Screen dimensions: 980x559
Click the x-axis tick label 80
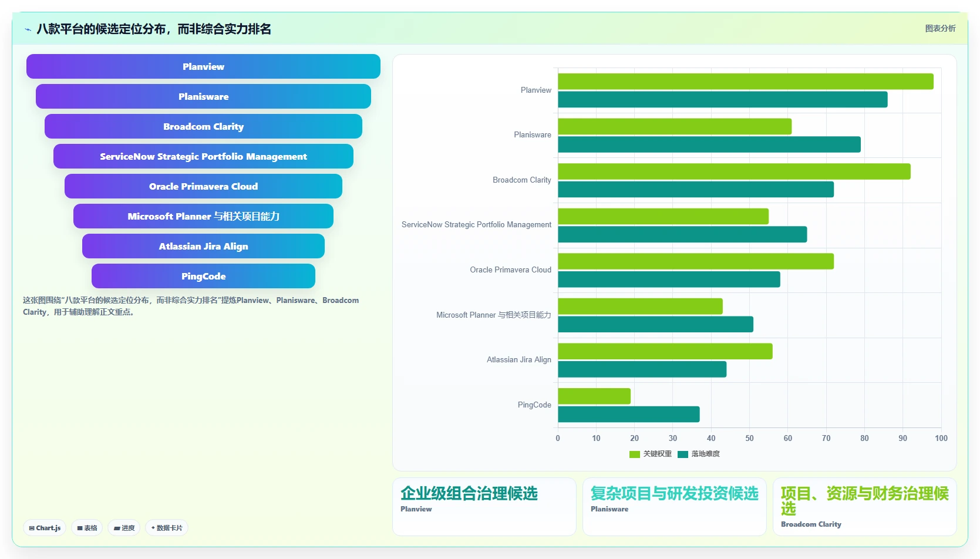864,438
